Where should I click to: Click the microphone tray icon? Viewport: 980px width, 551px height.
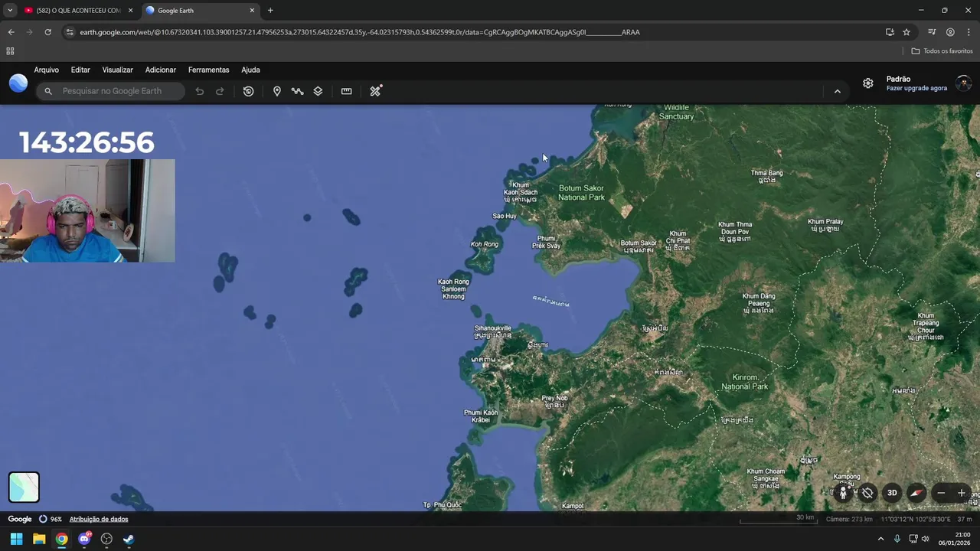coord(897,539)
